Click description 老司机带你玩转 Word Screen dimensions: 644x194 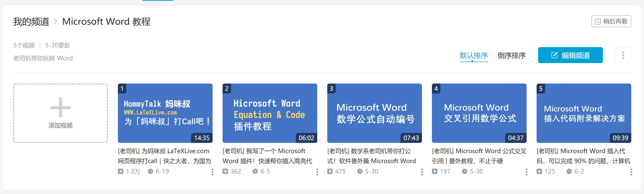click(43, 58)
